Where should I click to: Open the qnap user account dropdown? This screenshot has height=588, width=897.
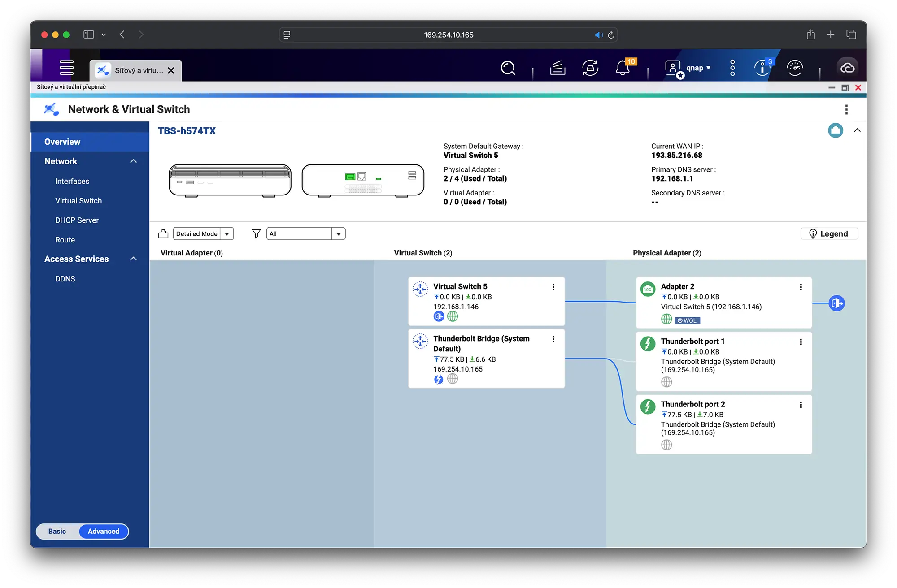[695, 68]
